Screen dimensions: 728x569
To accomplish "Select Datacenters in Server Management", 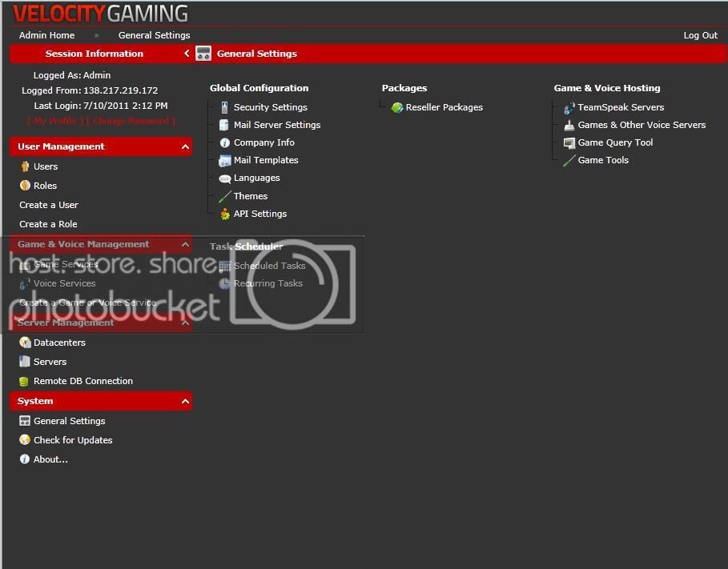I will click(57, 342).
